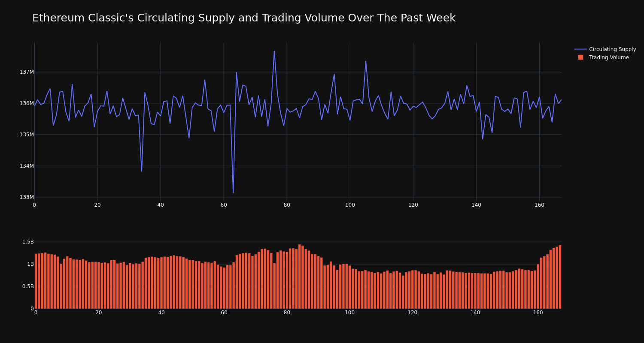Click the 60 tick on volume chart x-axis

coord(224,313)
